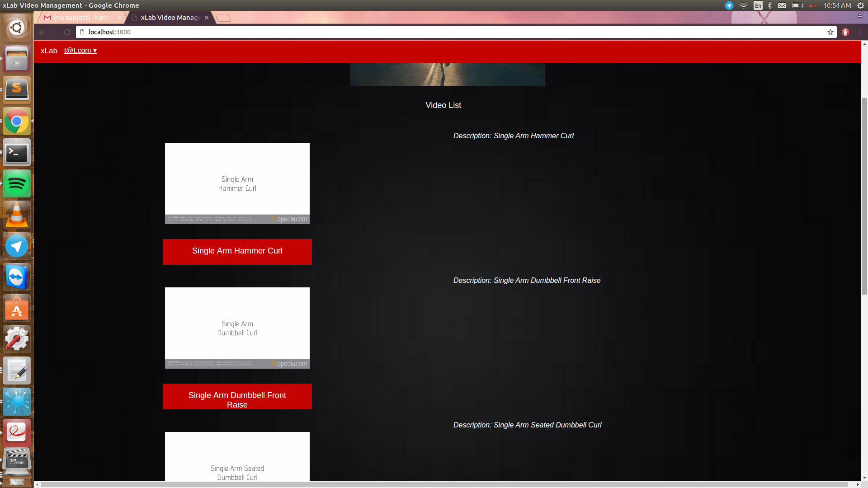Expand the t@t.com account dropdown
Screen dimensions: 868x488
[80, 51]
